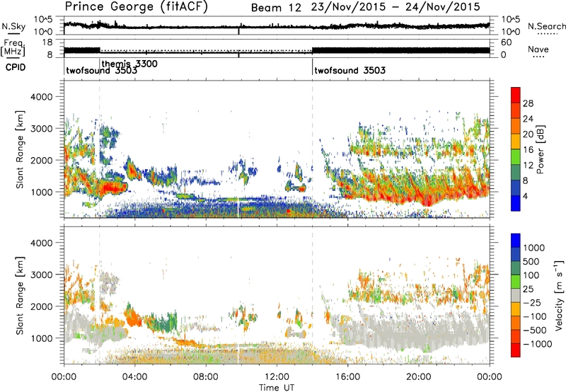
Task: Click '2000' tick on the velocity panel axis
Action: (x=41, y=306)
